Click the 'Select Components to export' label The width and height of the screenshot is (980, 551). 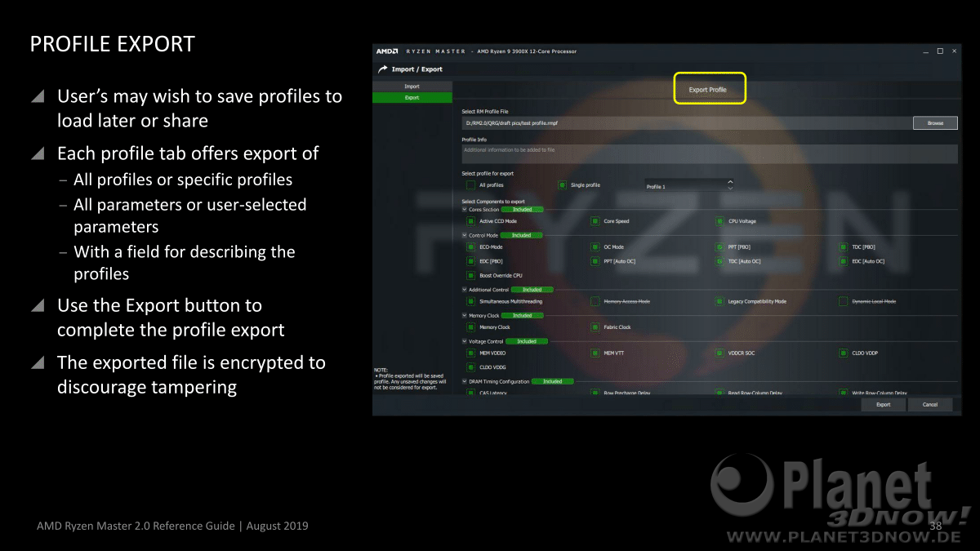(493, 202)
